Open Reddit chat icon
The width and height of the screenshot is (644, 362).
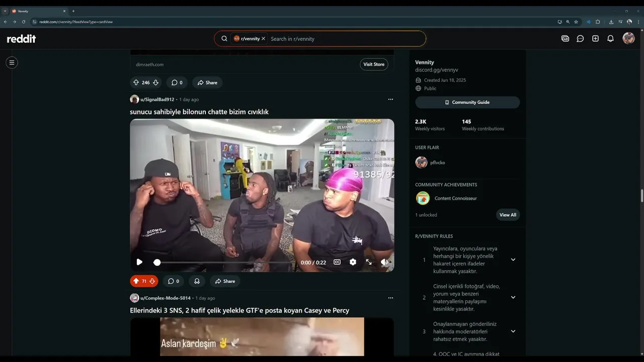click(580, 39)
